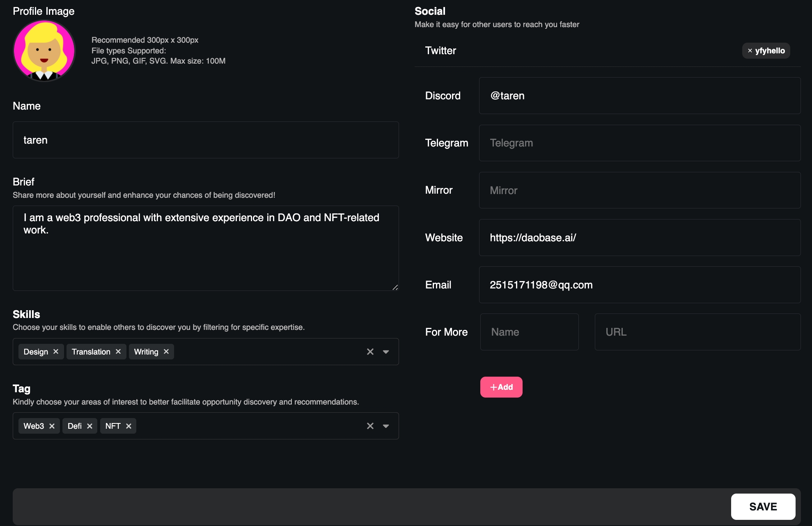Expand the Tag dropdown arrow
The width and height of the screenshot is (812, 526).
pos(386,426)
